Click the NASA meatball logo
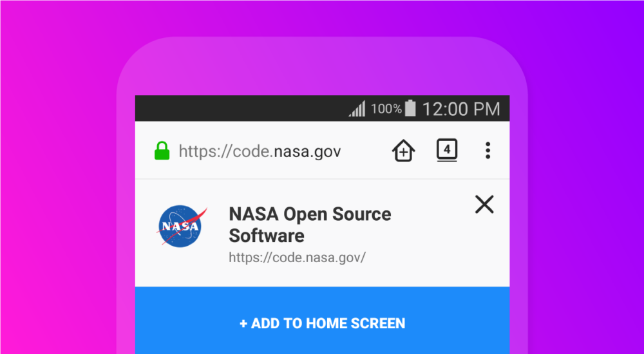644x354 pixels. (x=182, y=226)
